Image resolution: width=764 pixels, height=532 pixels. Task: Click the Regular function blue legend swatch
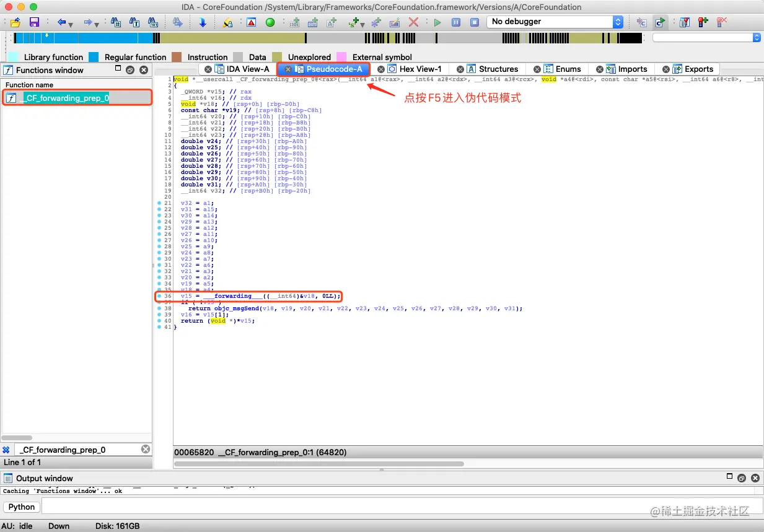click(94, 57)
